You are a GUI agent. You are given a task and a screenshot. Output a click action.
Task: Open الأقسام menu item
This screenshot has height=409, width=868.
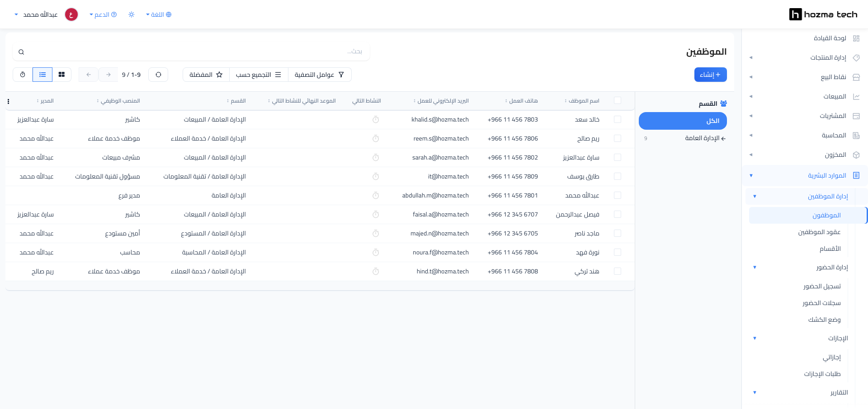click(x=830, y=249)
